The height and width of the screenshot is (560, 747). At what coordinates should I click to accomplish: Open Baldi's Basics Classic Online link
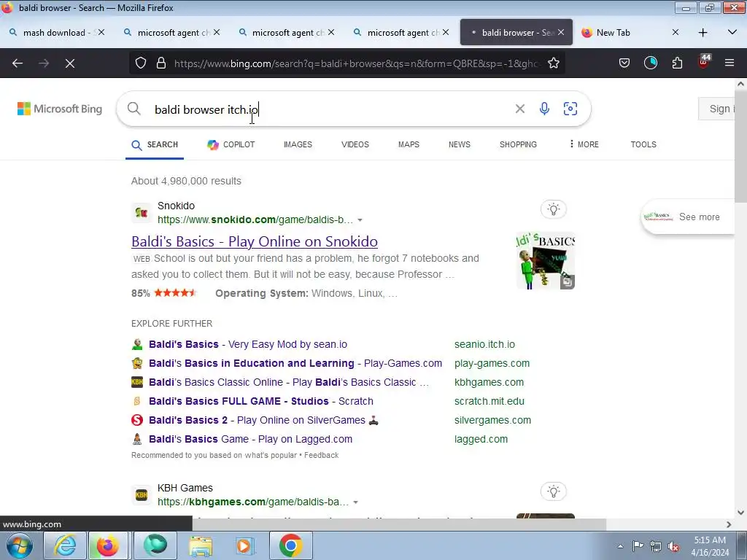point(289,382)
